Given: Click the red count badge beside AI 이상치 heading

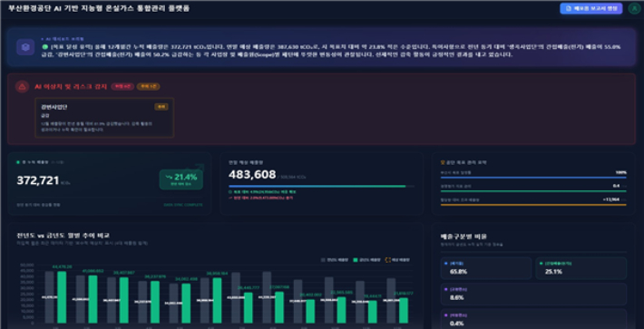Looking at the screenshot, I should [122, 87].
